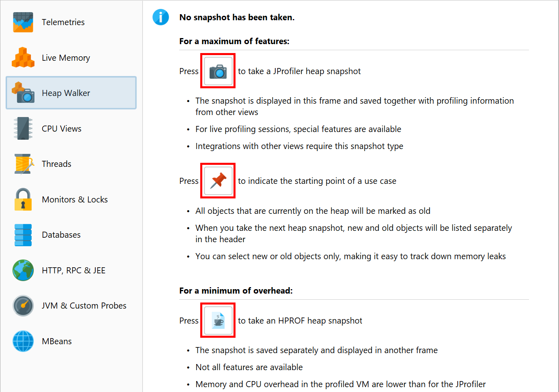Screen dimensions: 559x392
Task: Click the HPROF heap snapshot coffee-cup icon
Action: (218, 320)
